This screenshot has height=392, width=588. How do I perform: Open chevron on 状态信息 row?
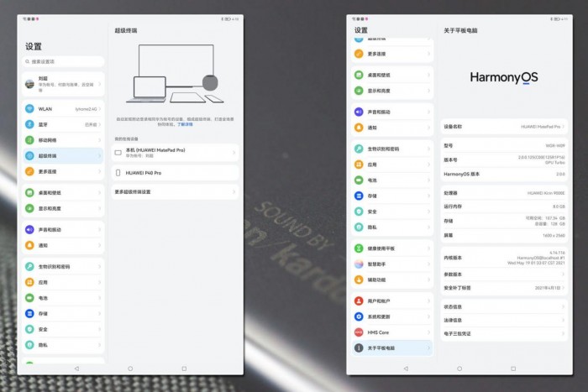tap(564, 306)
